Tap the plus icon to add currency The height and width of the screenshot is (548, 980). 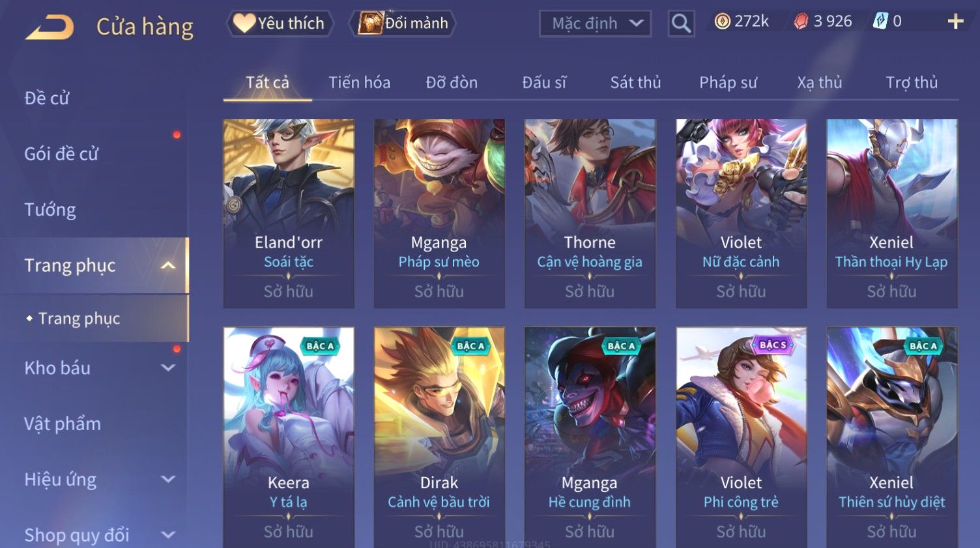[x=955, y=22]
